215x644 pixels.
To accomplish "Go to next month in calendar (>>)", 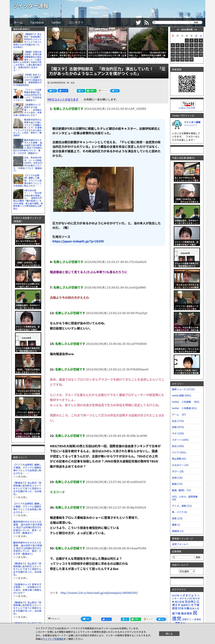I will click(x=195, y=29).
